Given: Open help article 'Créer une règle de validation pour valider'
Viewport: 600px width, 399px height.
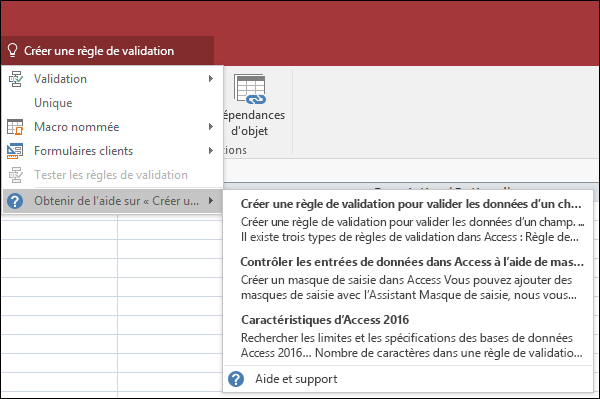Looking at the screenshot, I should coord(411,204).
